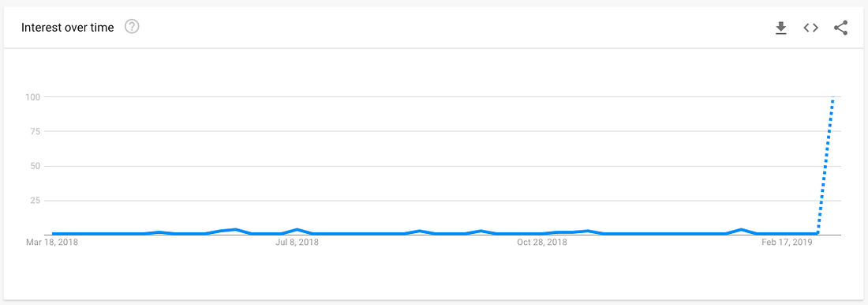Open the help question mark icon
The image size is (868, 305).
pos(132,27)
